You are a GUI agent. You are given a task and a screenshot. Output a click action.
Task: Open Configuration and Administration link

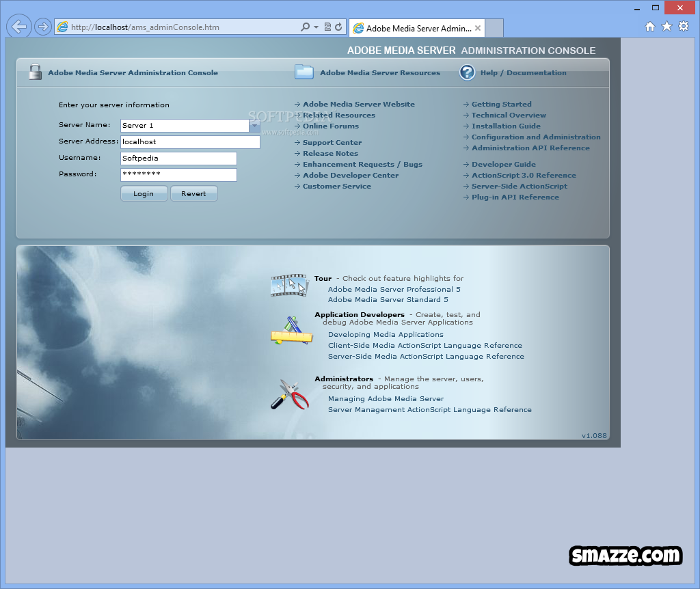click(x=536, y=137)
